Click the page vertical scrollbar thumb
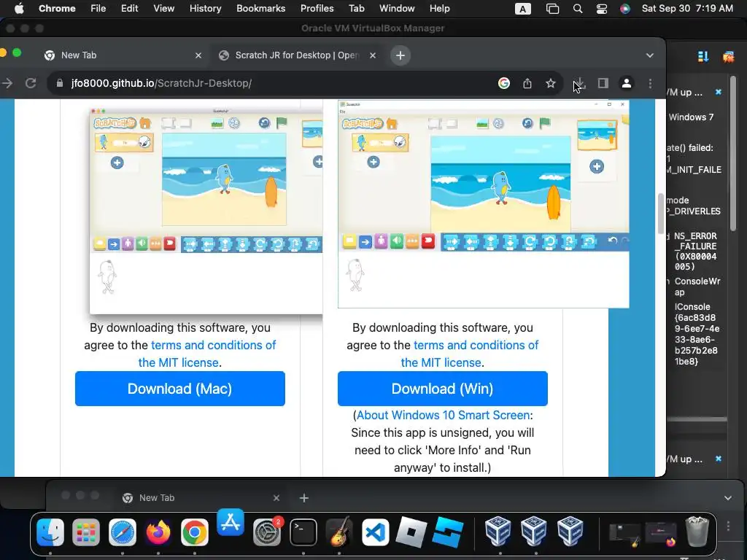747x560 pixels. 660,214
